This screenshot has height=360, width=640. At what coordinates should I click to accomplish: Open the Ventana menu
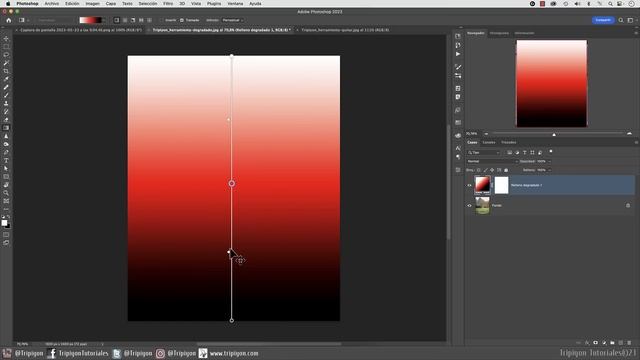click(x=235, y=4)
